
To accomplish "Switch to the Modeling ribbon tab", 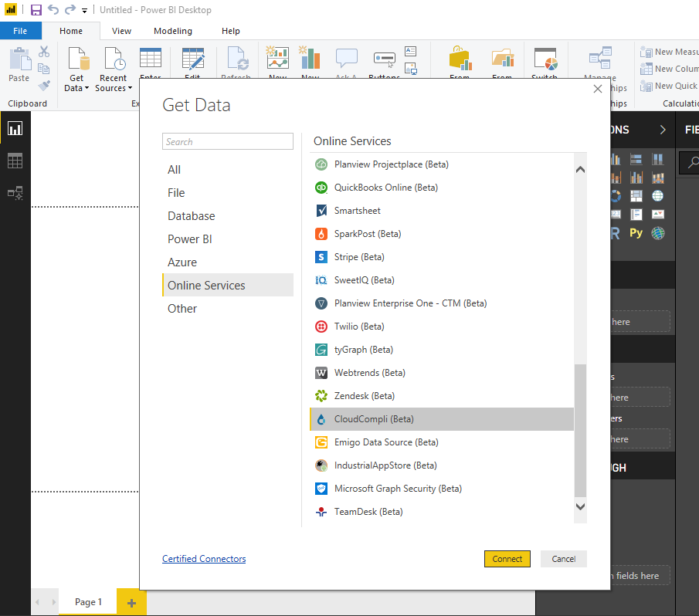I will tap(173, 31).
